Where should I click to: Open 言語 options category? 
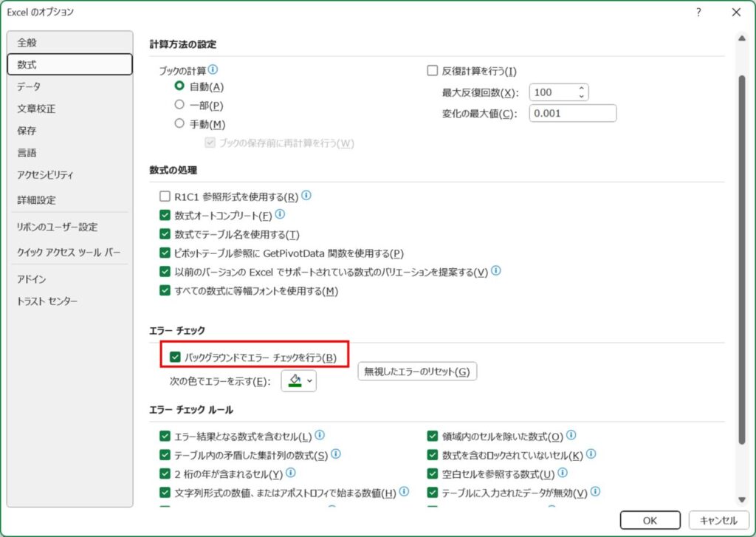point(70,153)
